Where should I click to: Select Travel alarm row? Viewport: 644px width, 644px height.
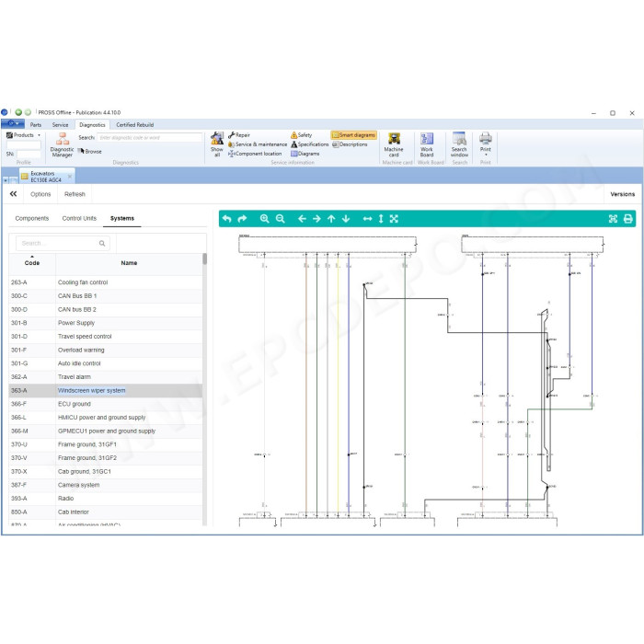[106, 377]
